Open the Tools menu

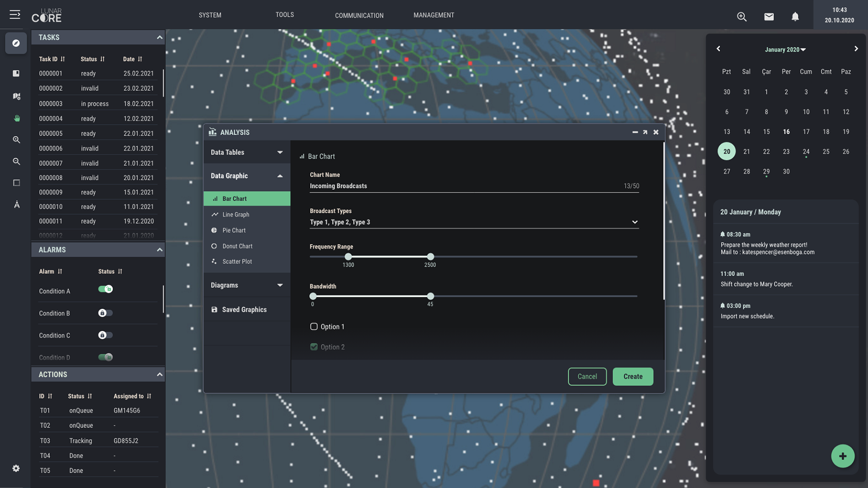pos(285,15)
